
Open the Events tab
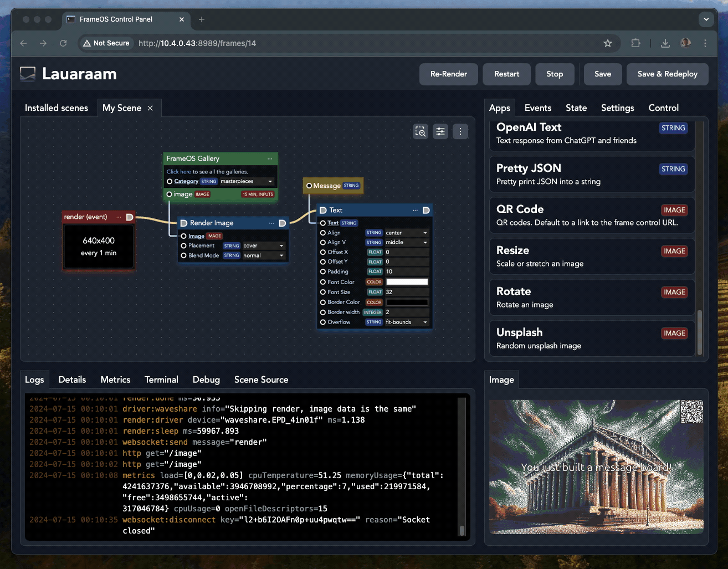tap(537, 108)
